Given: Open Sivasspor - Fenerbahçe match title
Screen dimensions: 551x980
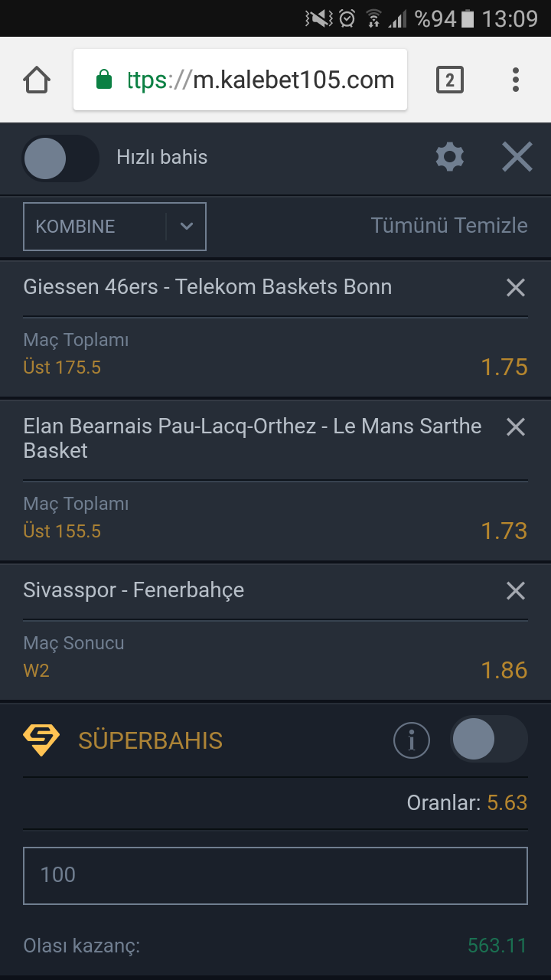Looking at the screenshot, I should (134, 590).
